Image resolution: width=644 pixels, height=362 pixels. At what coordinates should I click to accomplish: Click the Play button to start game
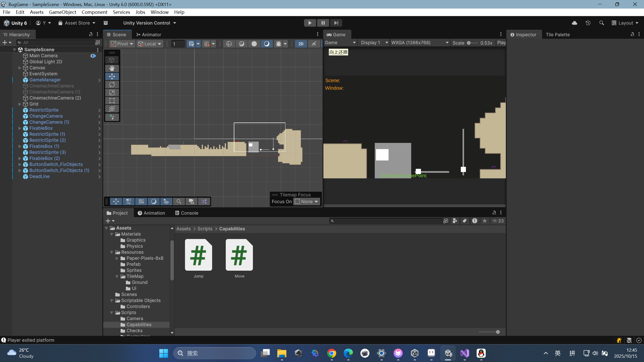point(310,23)
